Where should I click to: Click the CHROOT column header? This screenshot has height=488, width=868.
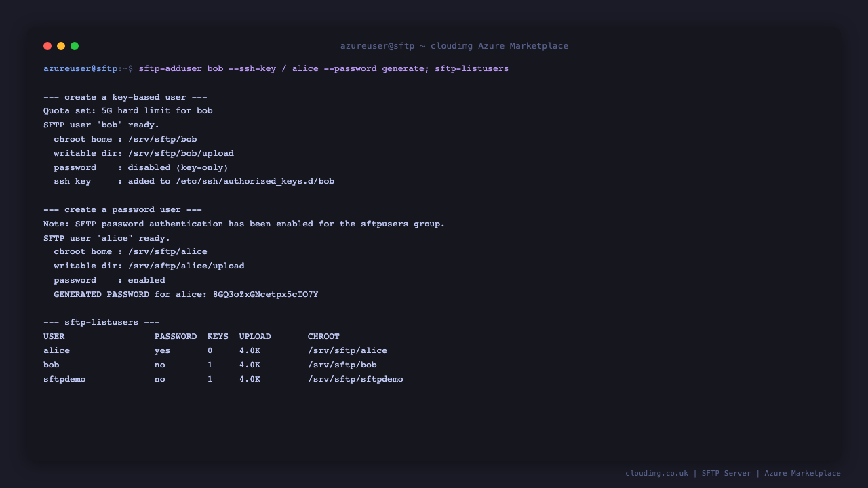[323, 336]
